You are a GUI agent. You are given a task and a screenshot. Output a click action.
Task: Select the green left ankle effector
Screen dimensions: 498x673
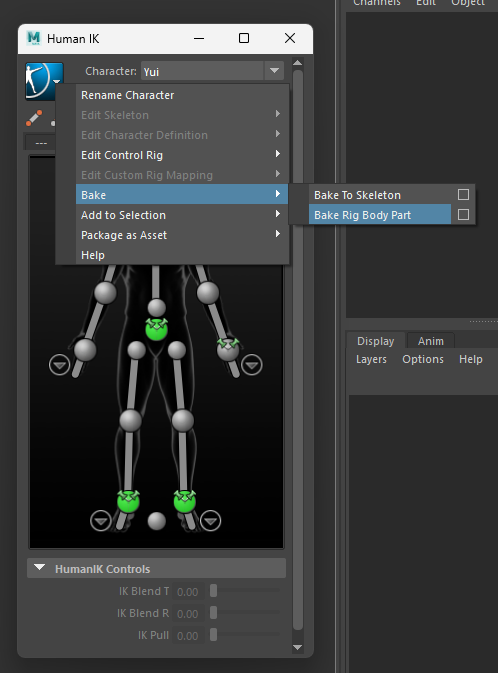[185, 501]
